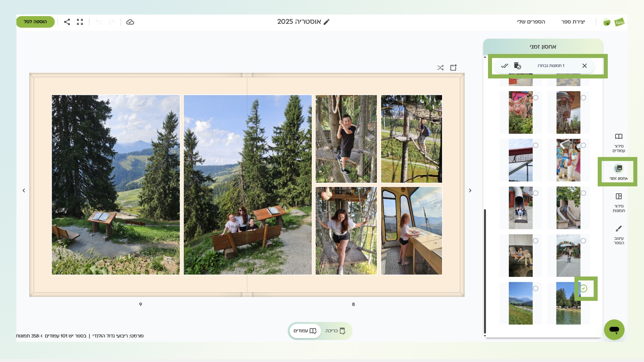Open the chat support bubble
This screenshot has height=362, width=644.
(614, 329)
